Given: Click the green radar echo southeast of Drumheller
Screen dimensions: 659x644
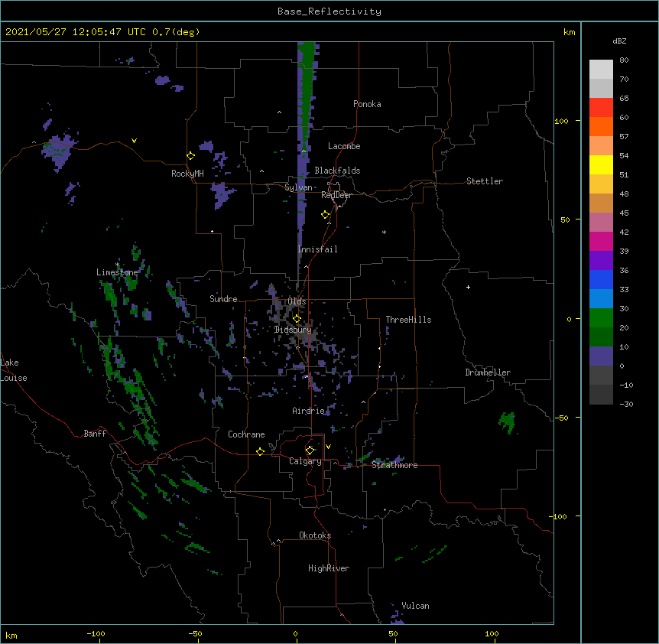Looking at the screenshot, I should point(508,422).
